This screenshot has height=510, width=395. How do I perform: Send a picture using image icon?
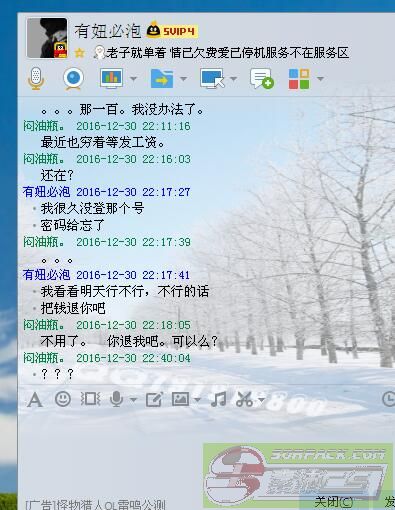180,399
